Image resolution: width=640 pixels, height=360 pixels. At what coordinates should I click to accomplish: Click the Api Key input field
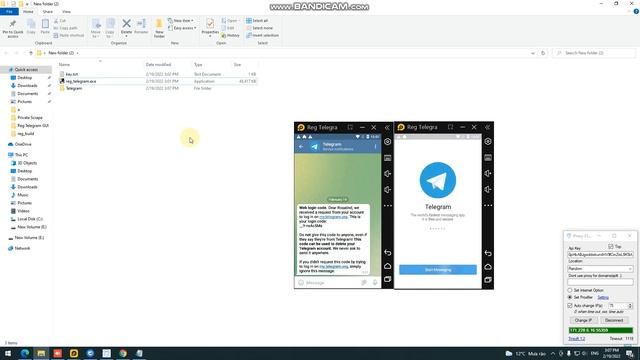(600, 254)
